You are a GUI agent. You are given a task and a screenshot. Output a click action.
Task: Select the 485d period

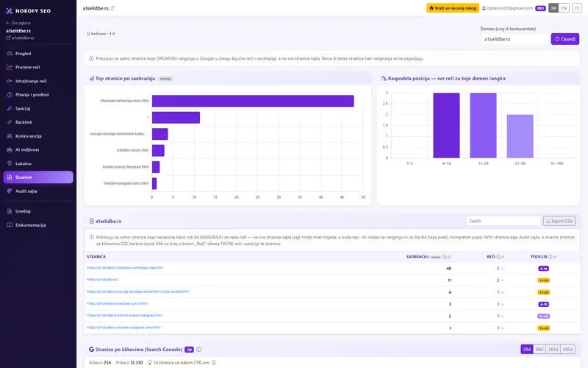click(x=567, y=350)
